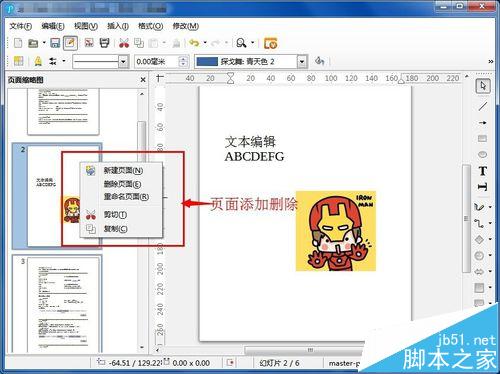This screenshot has height=374, width=500.
Task: Select the Basic shapes diamond tool
Action: 479,239
